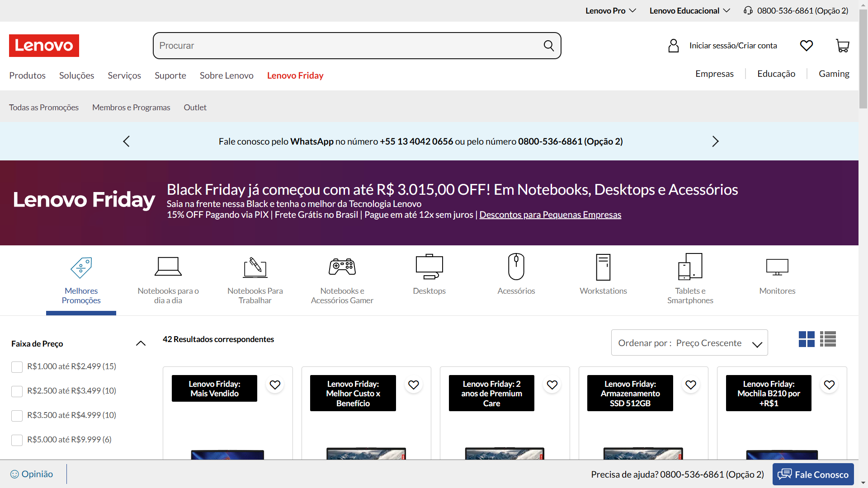This screenshot has height=488, width=868.
Task: Check R$3.500 até R$4.999 price filter
Action: [x=17, y=416]
